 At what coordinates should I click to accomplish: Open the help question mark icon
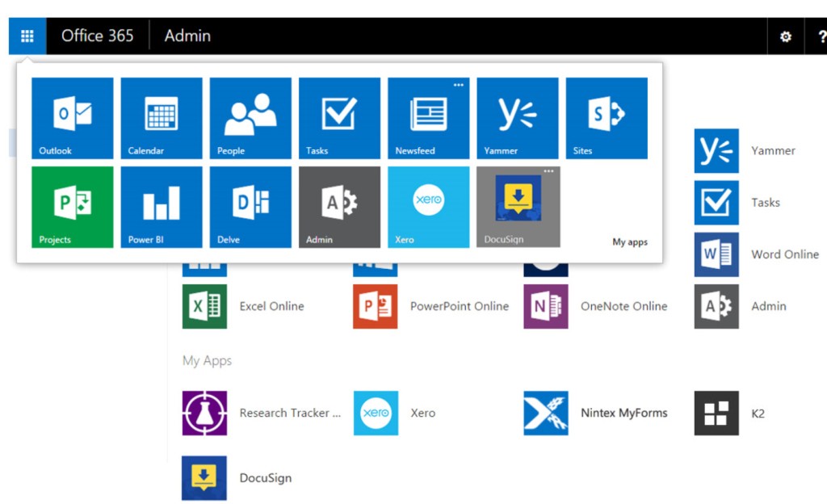[821, 36]
